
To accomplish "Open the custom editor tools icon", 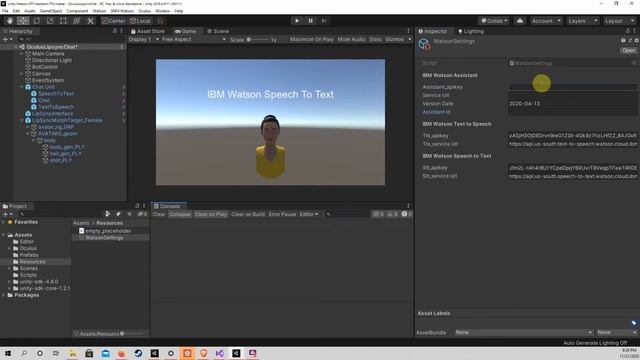I will pyautogui.click(x=90, y=21).
